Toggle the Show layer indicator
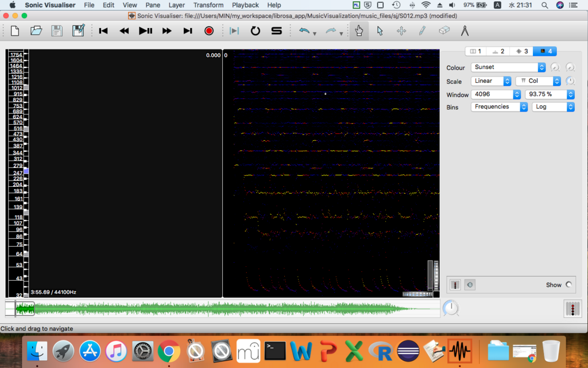 569,285
